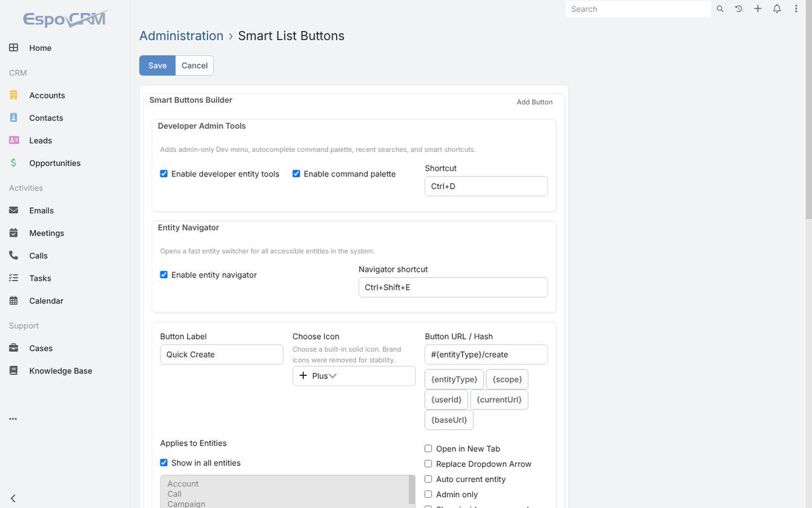Click the Calls phone icon

pyautogui.click(x=13, y=255)
